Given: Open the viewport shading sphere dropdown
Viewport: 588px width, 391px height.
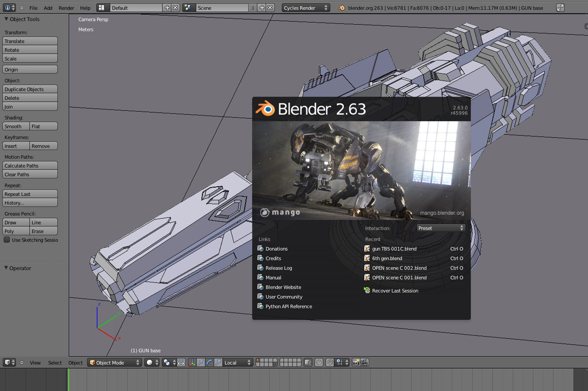Looking at the screenshot, I should click(152, 362).
